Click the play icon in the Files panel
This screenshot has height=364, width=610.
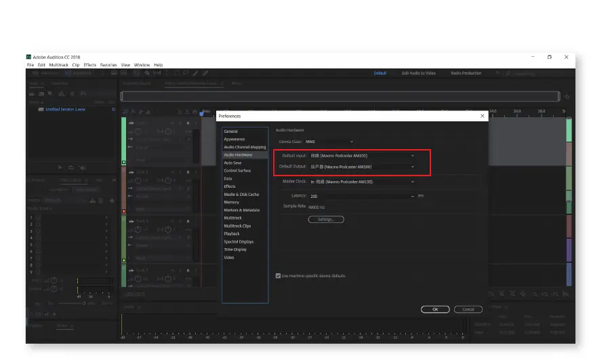[60, 167]
